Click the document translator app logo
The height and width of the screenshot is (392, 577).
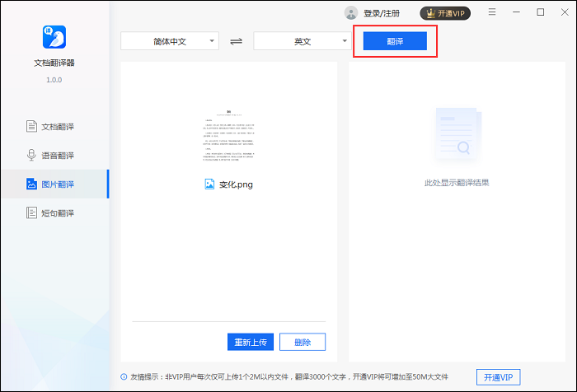[54, 36]
